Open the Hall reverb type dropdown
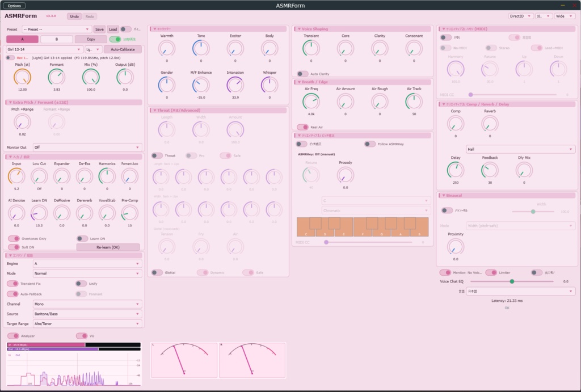 tap(521, 149)
